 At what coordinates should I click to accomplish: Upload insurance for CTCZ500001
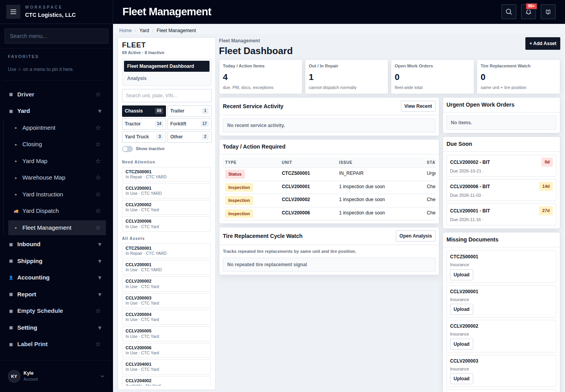pyautogui.click(x=461, y=275)
